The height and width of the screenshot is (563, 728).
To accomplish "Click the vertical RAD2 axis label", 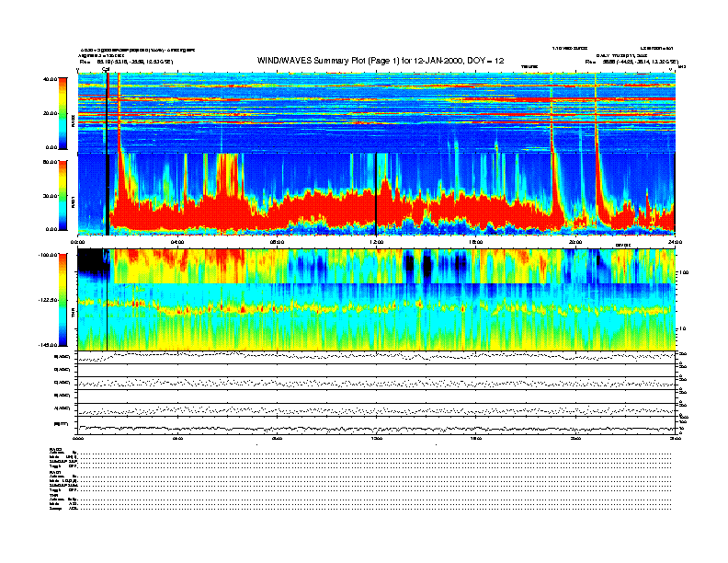I will click(73, 121).
